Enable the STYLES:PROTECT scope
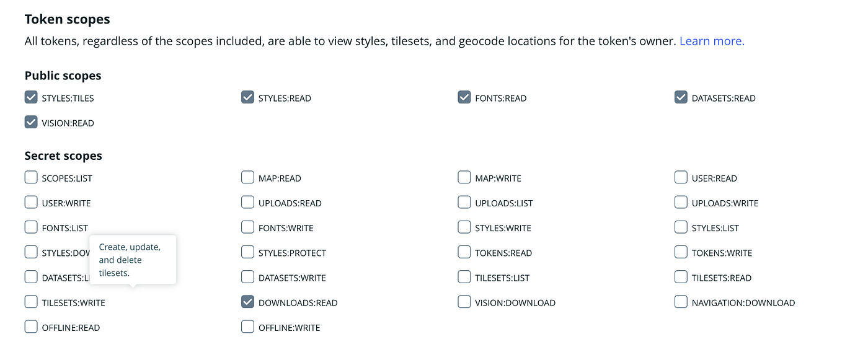 (247, 252)
